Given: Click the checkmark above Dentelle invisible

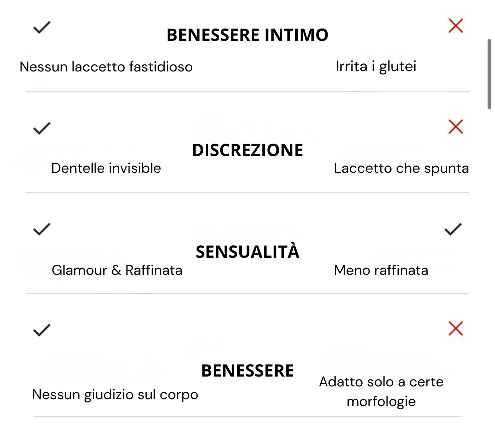Looking at the screenshot, I should coord(42,128).
